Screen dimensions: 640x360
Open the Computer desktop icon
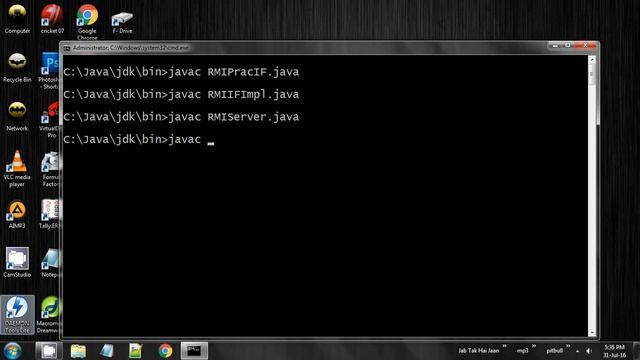click(17, 18)
